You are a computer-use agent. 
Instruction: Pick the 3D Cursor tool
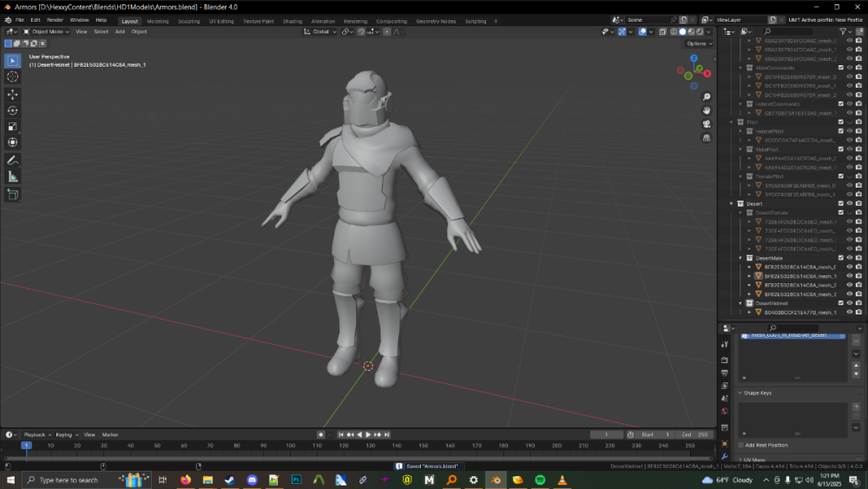pos(12,76)
